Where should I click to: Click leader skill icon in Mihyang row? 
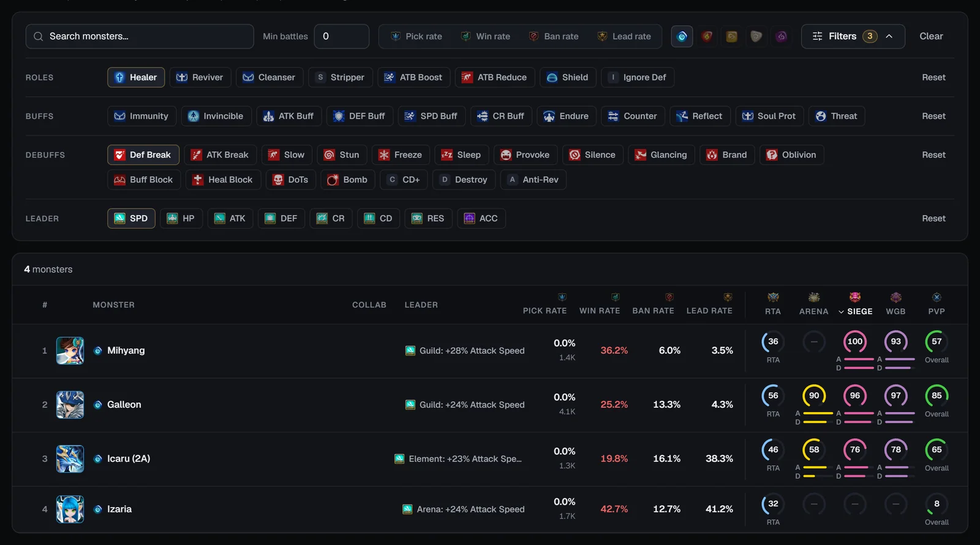(x=410, y=351)
